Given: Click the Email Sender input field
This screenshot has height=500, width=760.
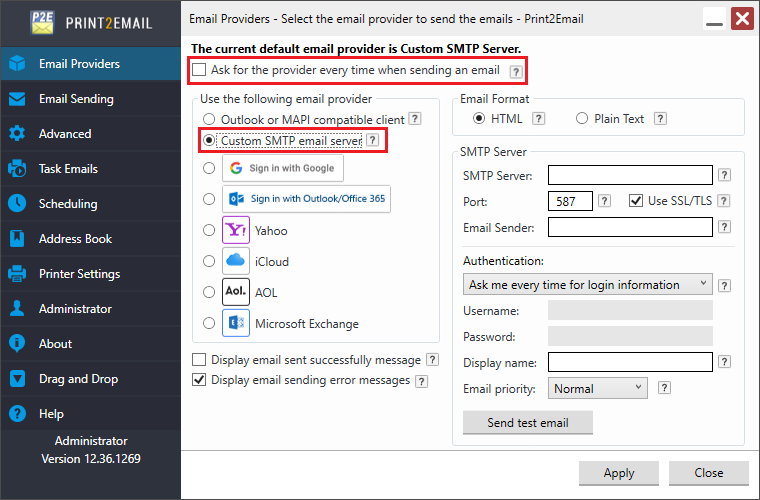Looking at the screenshot, I should click(630, 227).
